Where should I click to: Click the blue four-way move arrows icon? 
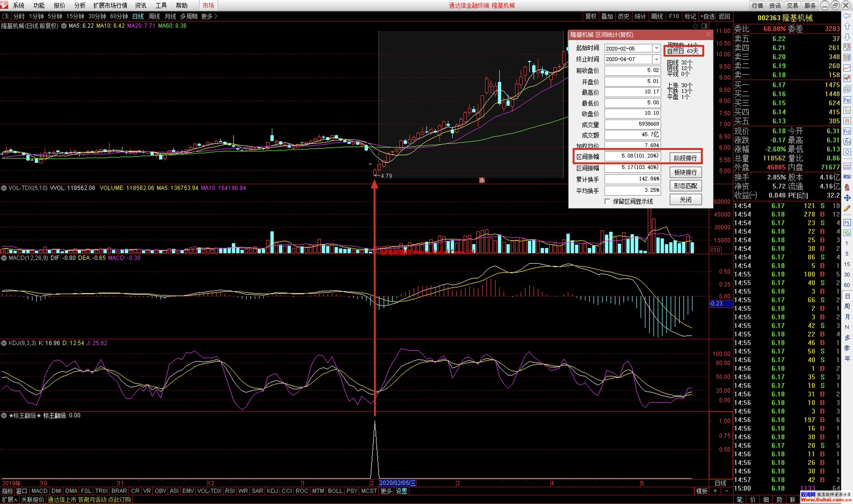tap(847, 198)
